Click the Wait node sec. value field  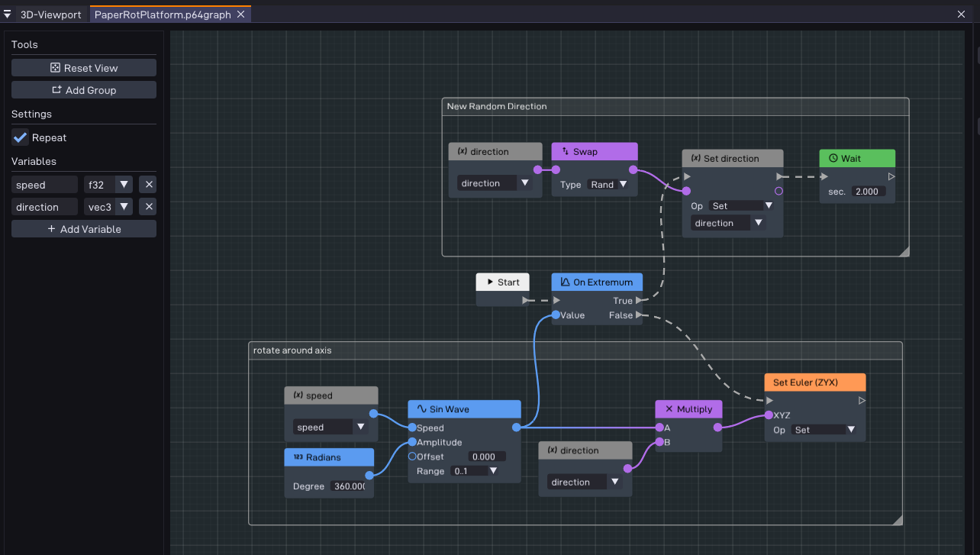[x=867, y=192]
